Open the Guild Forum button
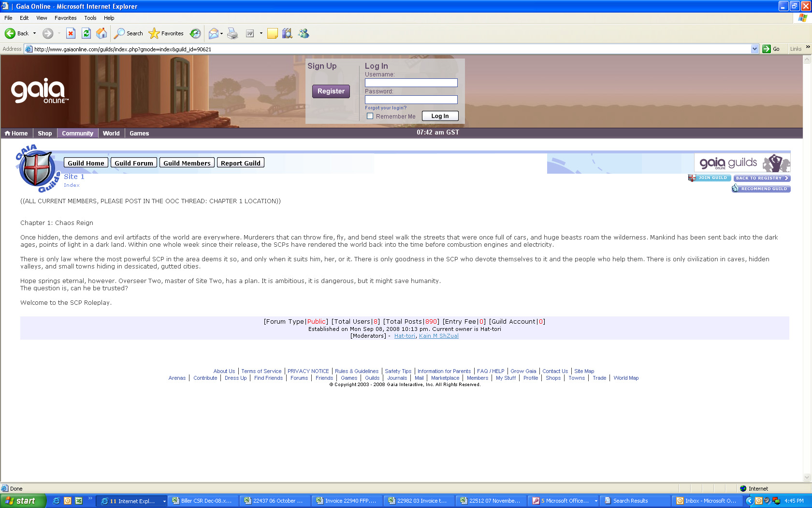 [133, 163]
